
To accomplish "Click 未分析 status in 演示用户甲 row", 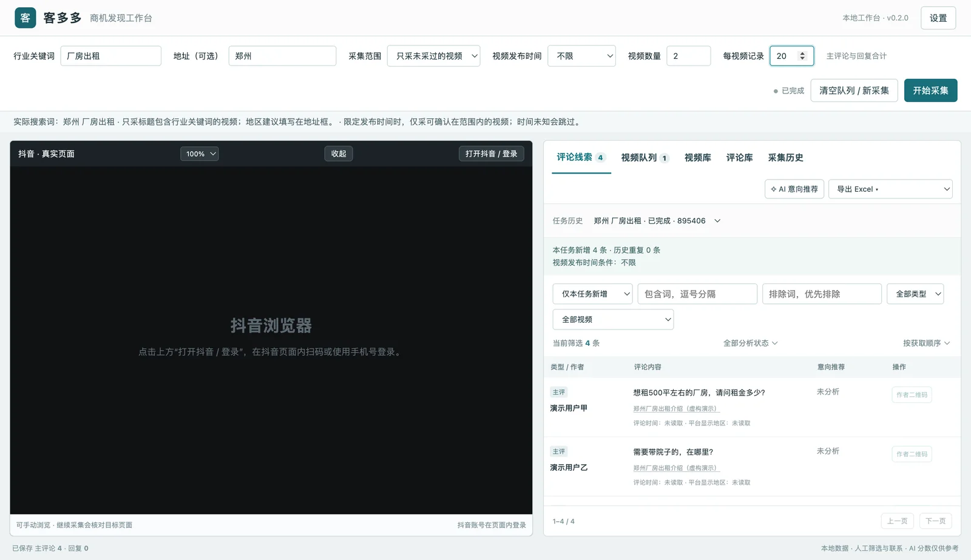I will (828, 392).
